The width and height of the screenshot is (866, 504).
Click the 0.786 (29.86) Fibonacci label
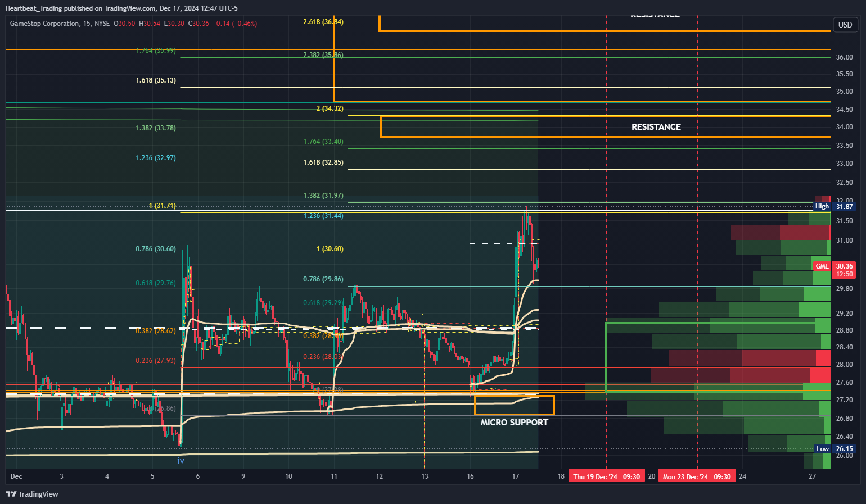tap(323, 279)
